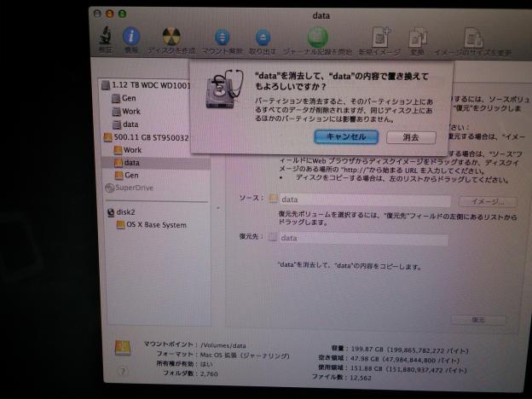Click the stethoscope Disk Utility icon in dialog
532x399 pixels.
(x=224, y=89)
